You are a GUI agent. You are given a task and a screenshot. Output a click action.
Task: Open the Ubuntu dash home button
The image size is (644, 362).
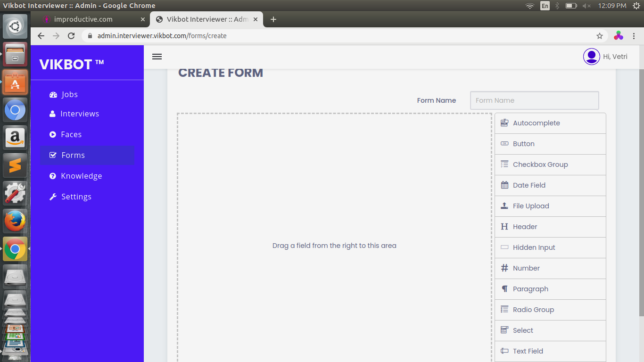point(15,27)
